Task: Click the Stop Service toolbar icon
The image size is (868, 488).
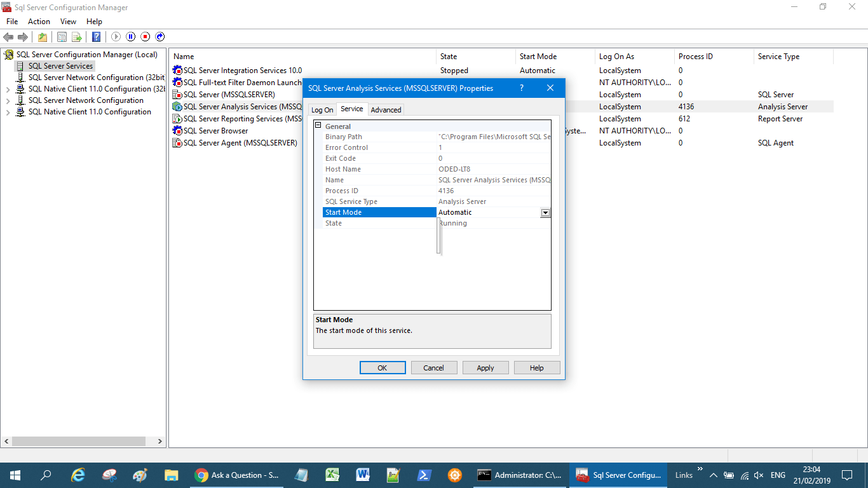Action: (x=146, y=37)
